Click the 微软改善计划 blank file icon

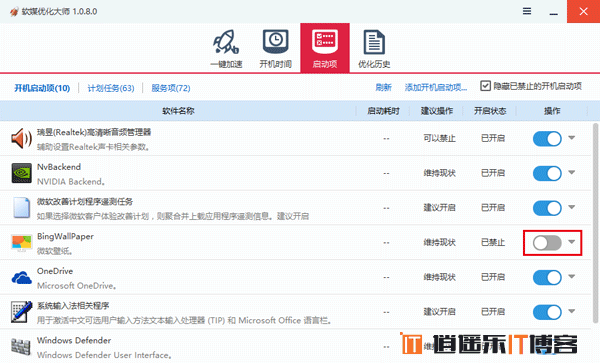tap(21, 208)
